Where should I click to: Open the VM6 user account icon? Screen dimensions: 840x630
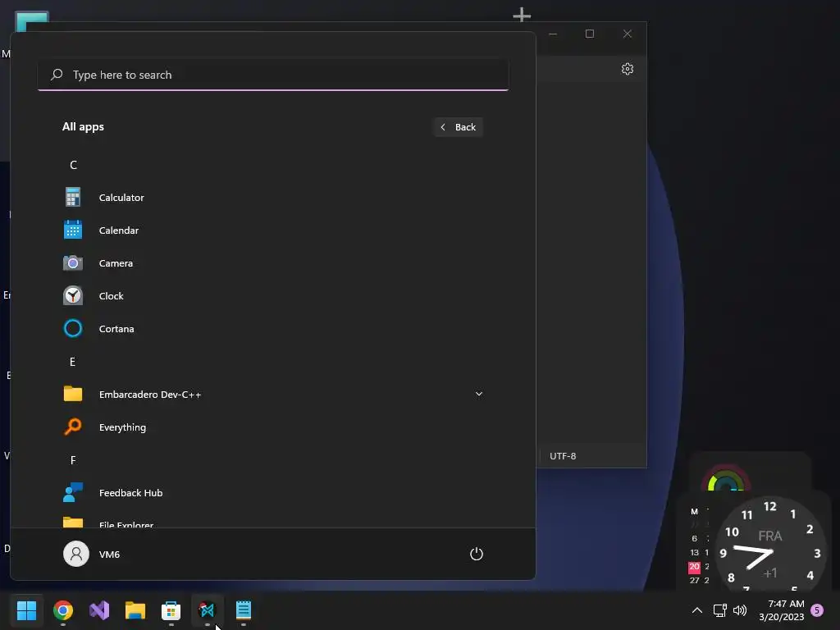[x=76, y=554]
